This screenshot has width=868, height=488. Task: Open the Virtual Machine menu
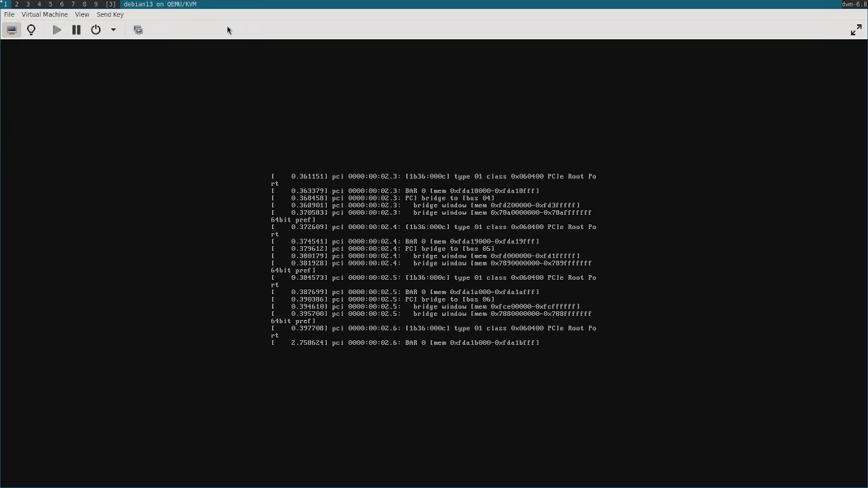coord(45,14)
